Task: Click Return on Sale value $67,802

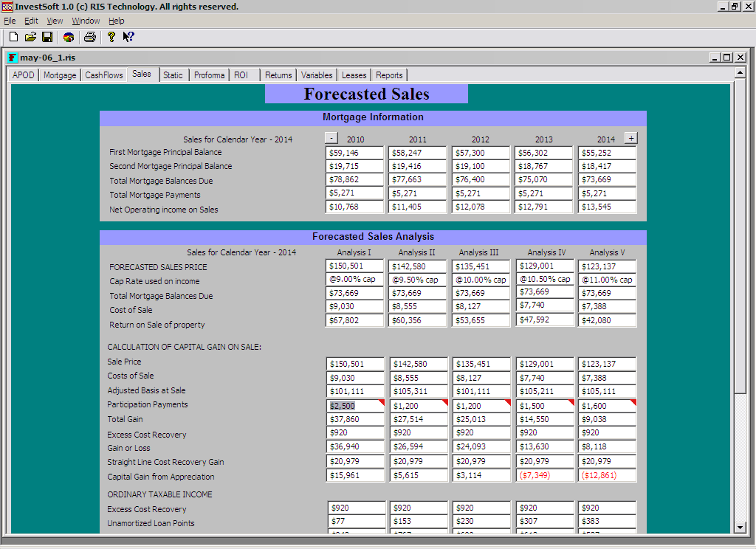Action: (354, 320)
